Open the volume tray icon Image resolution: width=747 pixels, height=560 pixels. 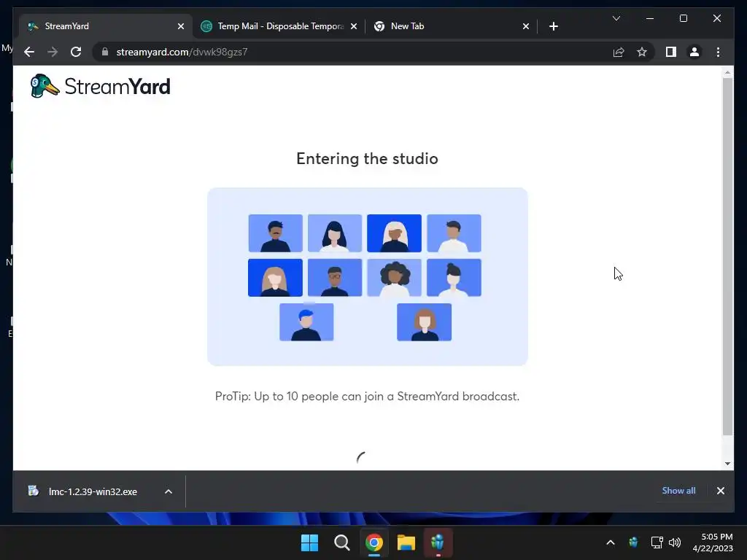[x=675, y=542]
